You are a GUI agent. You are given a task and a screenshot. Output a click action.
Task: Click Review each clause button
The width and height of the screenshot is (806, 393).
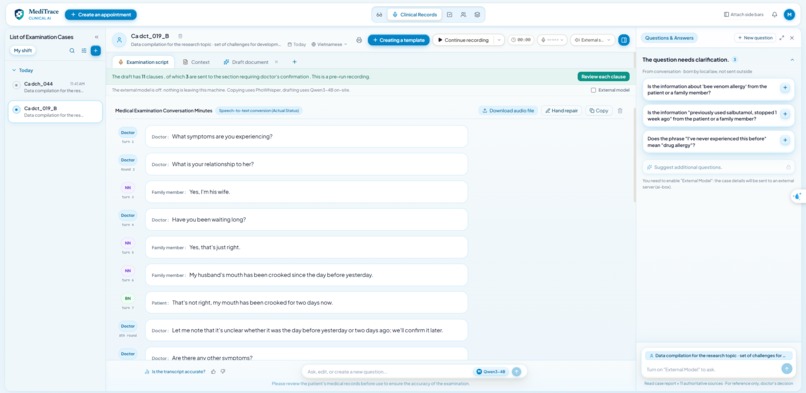click(603, 77)
